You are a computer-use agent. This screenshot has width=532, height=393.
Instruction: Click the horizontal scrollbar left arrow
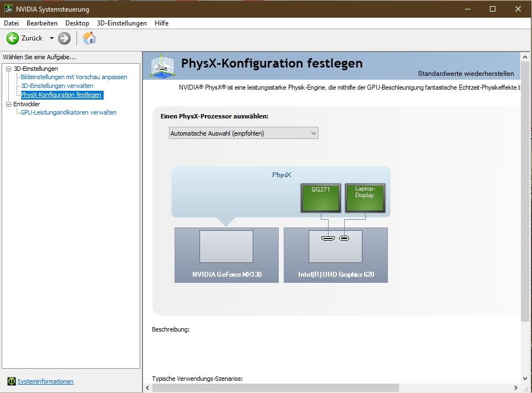click(x=147, y=387)
